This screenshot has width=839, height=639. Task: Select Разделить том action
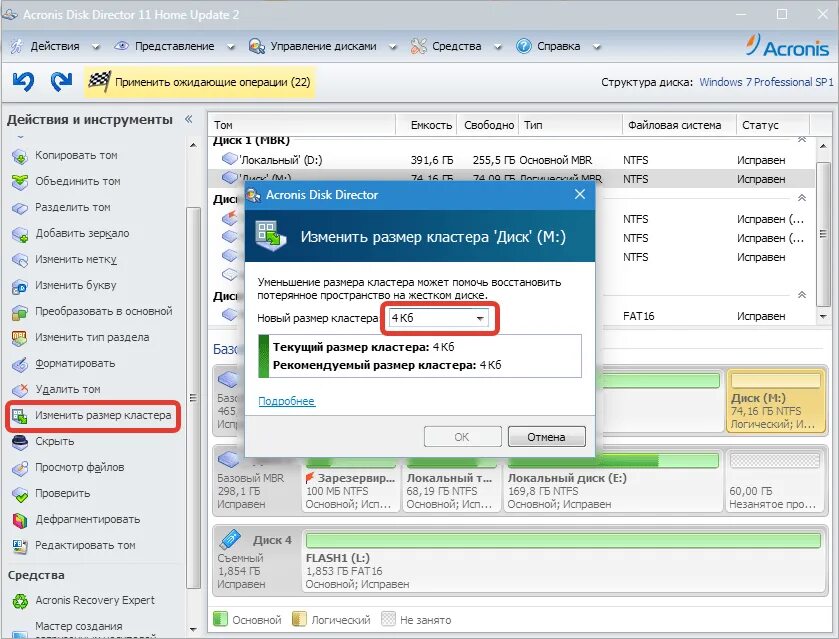point(73,207)
